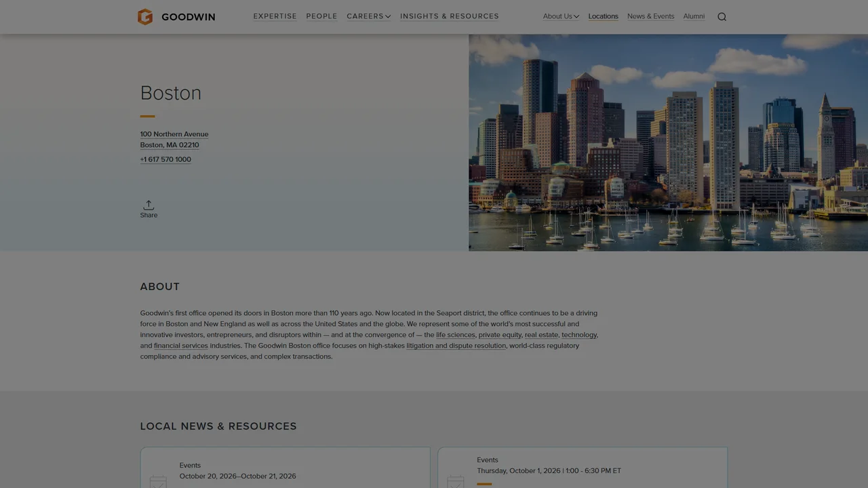Open the People menu item

click(321, 16)
